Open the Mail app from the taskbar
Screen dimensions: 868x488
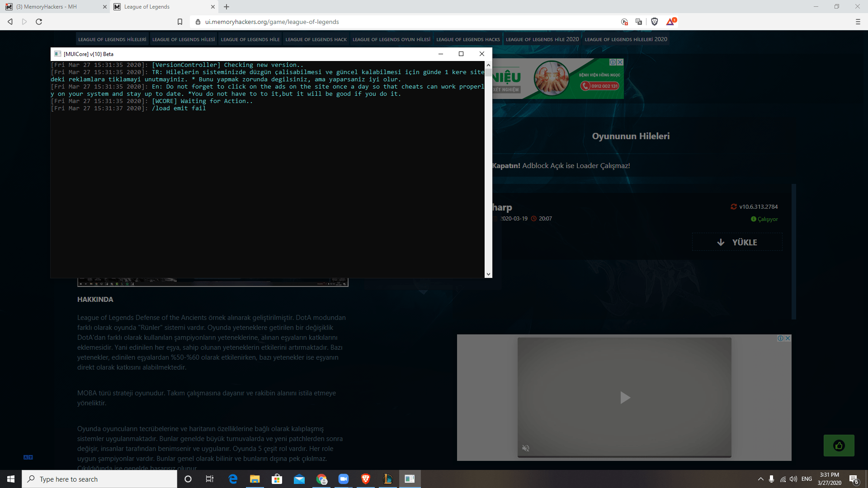(299, 479)
